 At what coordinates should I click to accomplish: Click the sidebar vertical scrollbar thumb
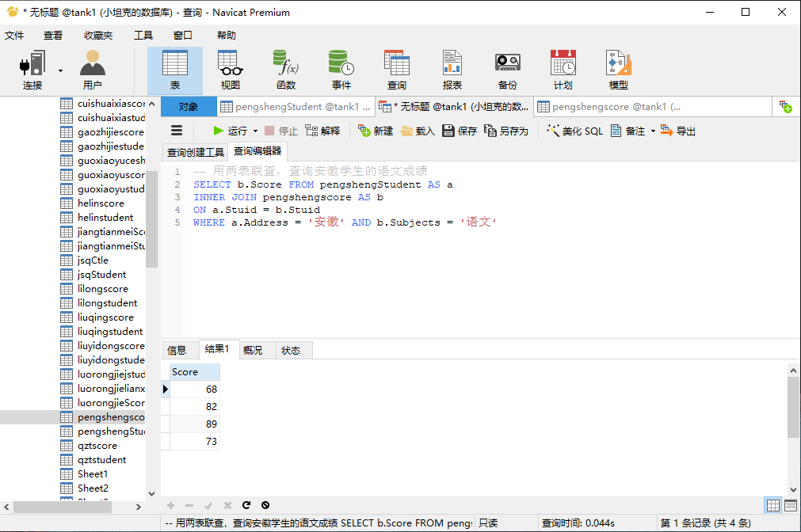[151, 218]
